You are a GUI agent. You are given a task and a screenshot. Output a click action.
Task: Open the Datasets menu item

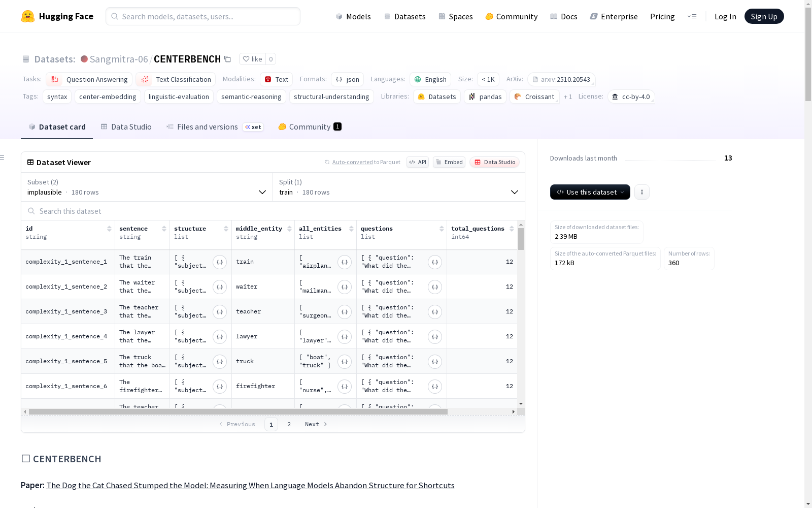(x=404, y=16)
